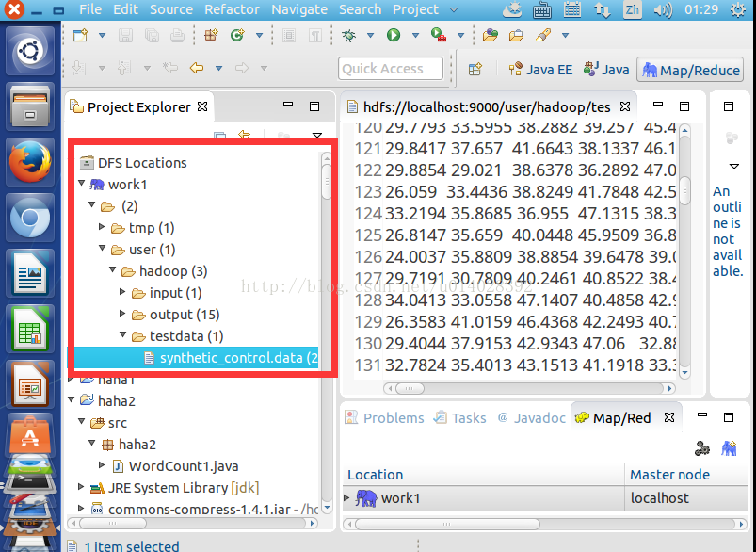Screen dimensions: 756x552
Task: Click the Save toolbar icon
Action: [x=125, y=35]
